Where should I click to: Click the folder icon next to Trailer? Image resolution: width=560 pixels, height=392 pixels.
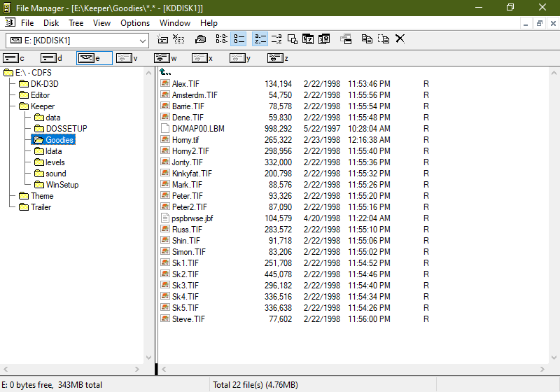coord(24,207)
